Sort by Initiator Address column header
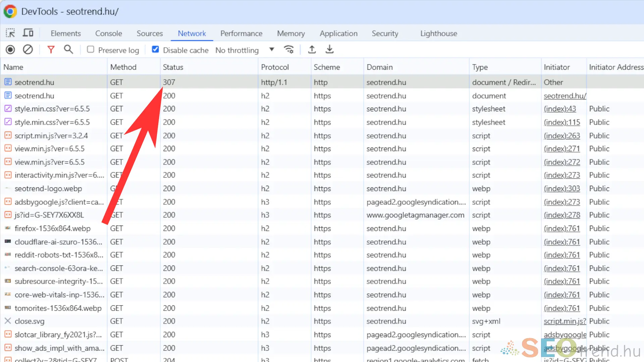 [x=615, y=67]
